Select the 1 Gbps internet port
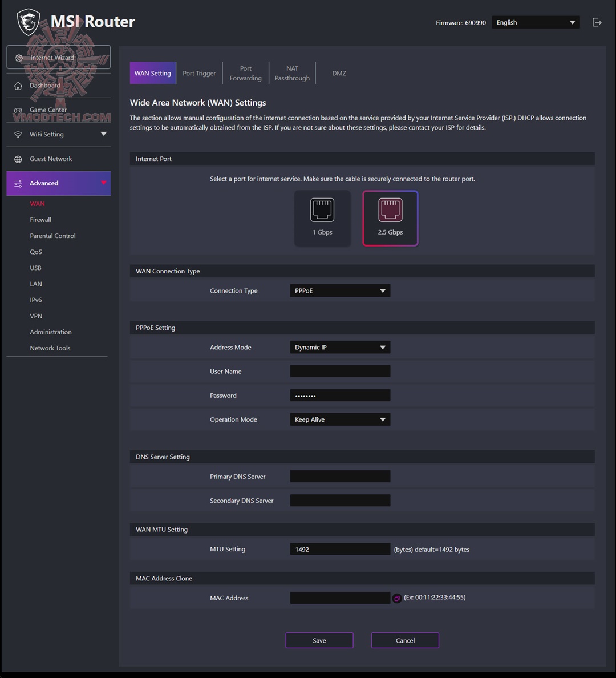This screenshot has width=616, height=678. 322,218
